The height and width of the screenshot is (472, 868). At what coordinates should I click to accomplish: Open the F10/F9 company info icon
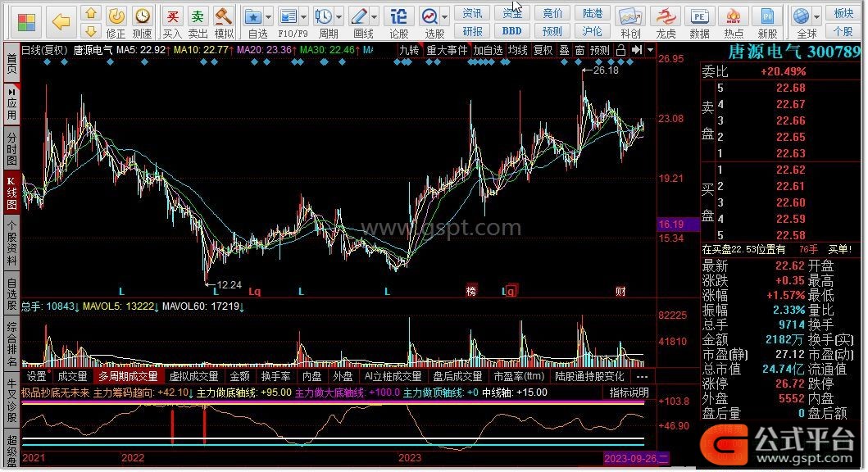[288, 16]
